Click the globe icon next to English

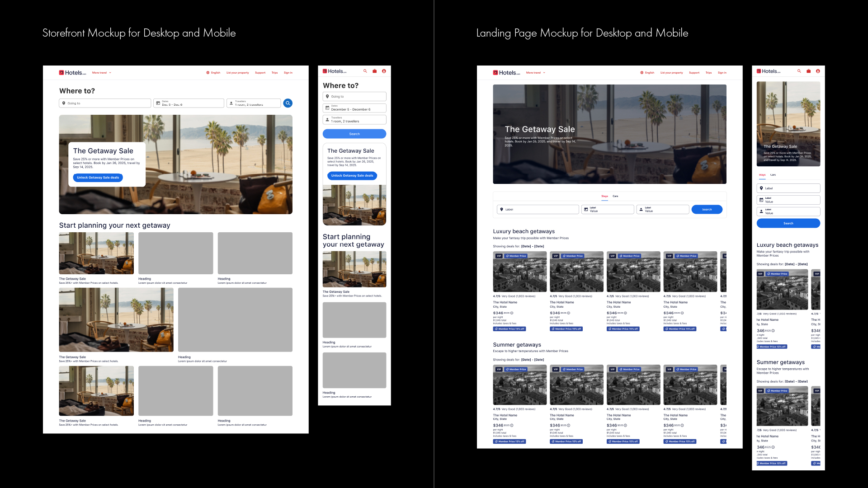[207, 72]
